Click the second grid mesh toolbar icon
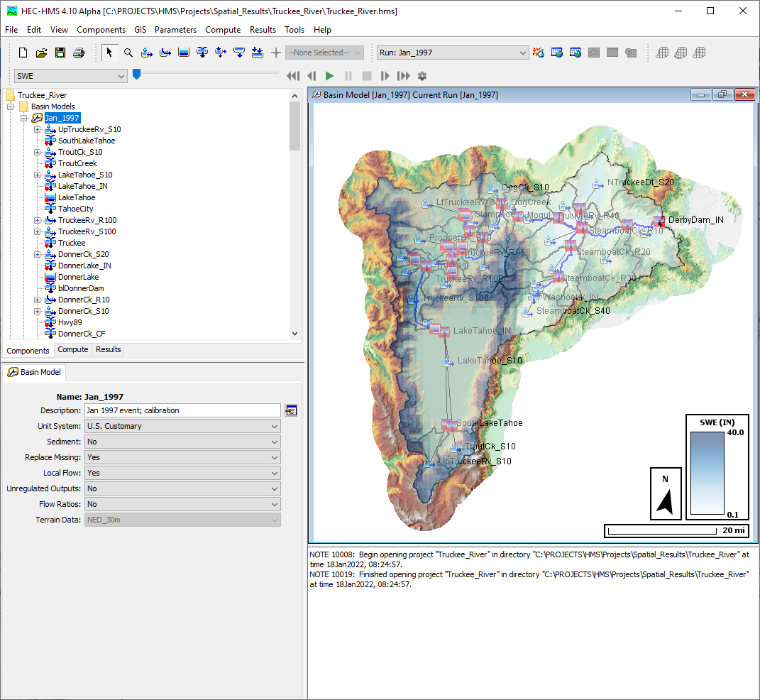The image size is (760, 700). coord(681,53)
